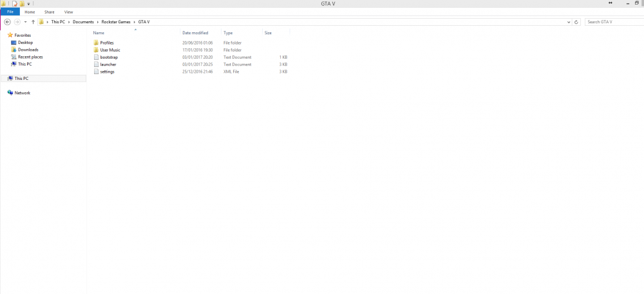Screen dimensions: 644x294
Task: Expand the chevron after Documents breadcrumb
Action: 97,22
